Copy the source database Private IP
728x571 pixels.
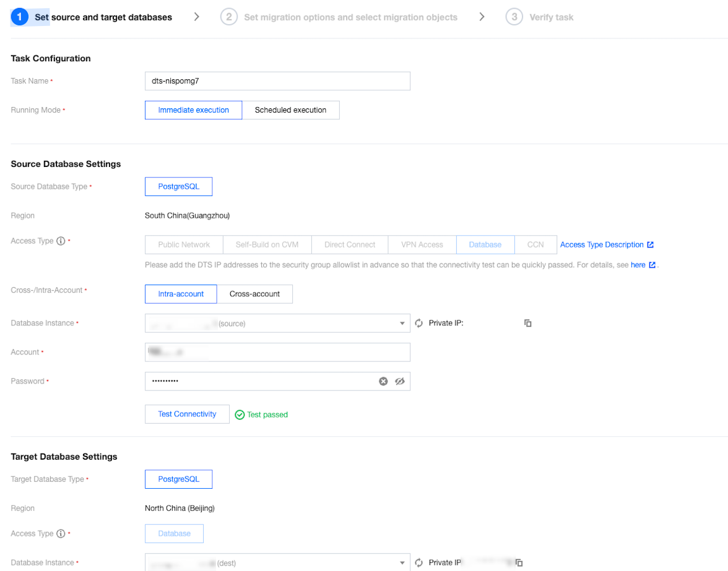528,323
